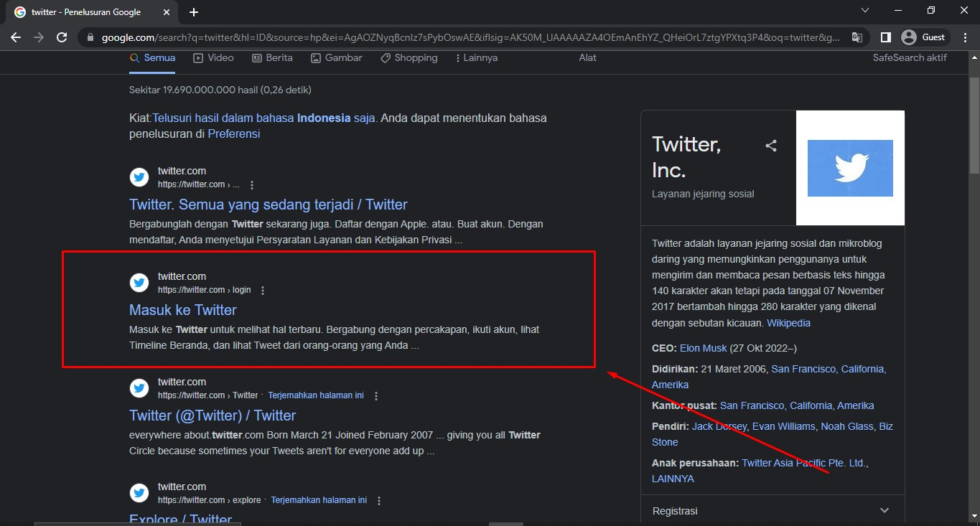The height and width of the screenshot is (526, 980).
Task: Open translate page icon in address bar
Action: tap(857, 37)
